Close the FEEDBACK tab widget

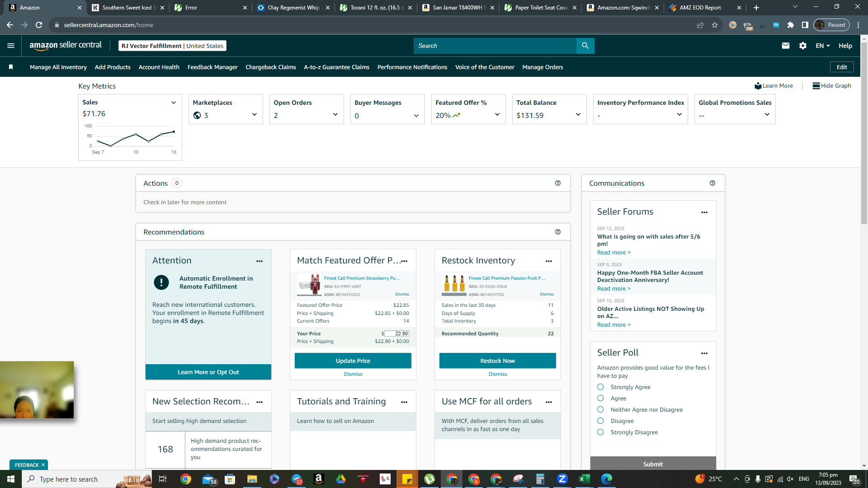point(43,465)
